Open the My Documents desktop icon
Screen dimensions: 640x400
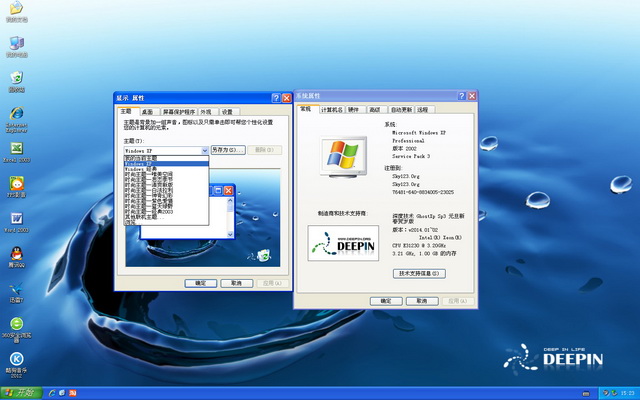[16, 12]
